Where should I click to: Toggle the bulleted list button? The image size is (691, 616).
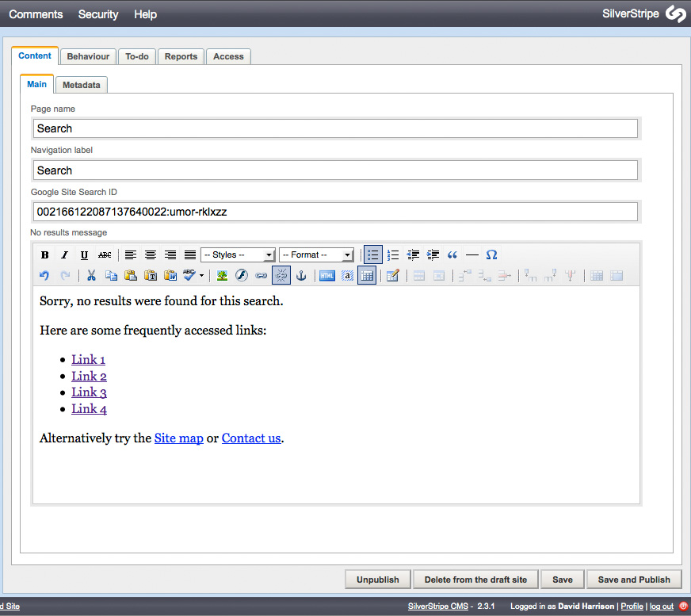tap(372, 254)
